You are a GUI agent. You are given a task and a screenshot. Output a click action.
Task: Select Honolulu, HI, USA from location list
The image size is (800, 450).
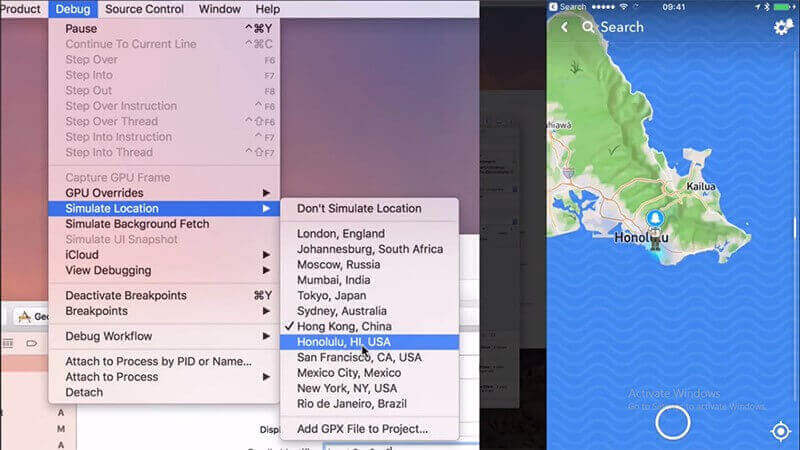(345, 342)
